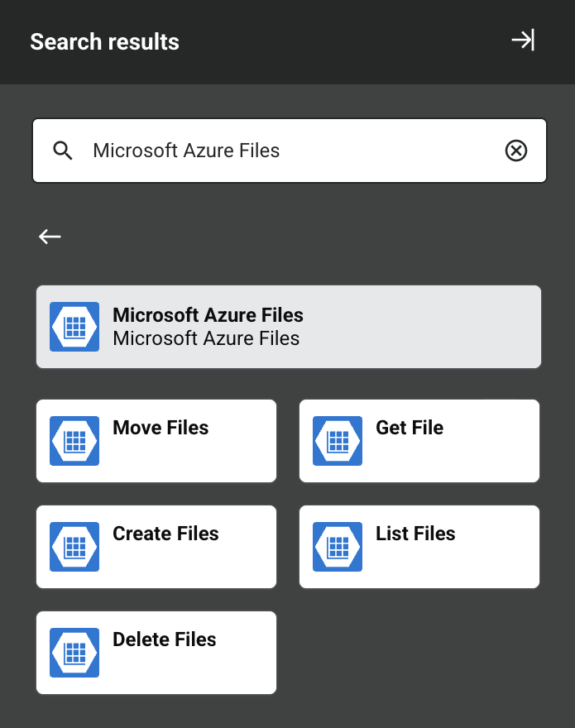
Task: Click the magnifying glass search icon
Action: click(62, 151)
